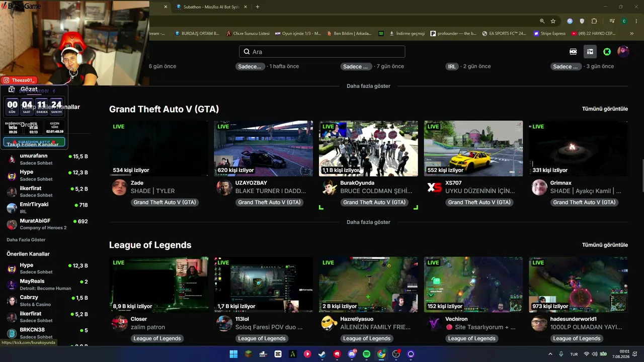
Task: Open BurakOyunda's channel avatar
Action: (x=329, y=188)
